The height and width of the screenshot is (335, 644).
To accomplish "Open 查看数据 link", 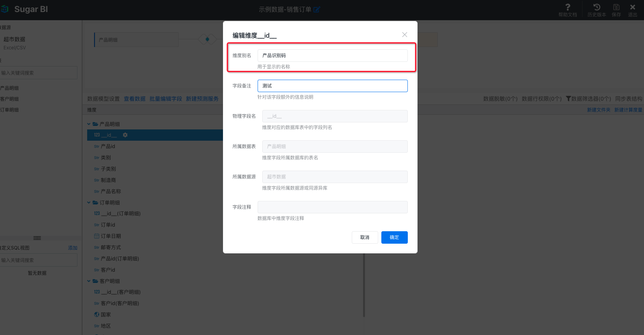I will click(x=135, y=99).
